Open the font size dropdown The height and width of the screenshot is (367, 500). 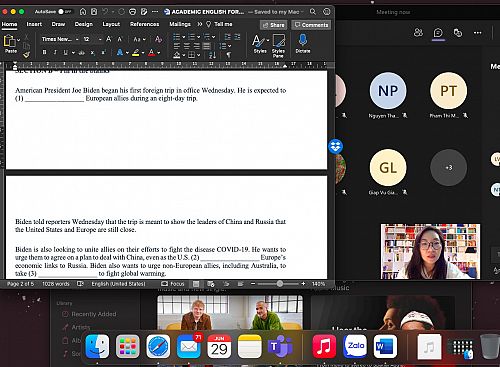pos(100,39)
